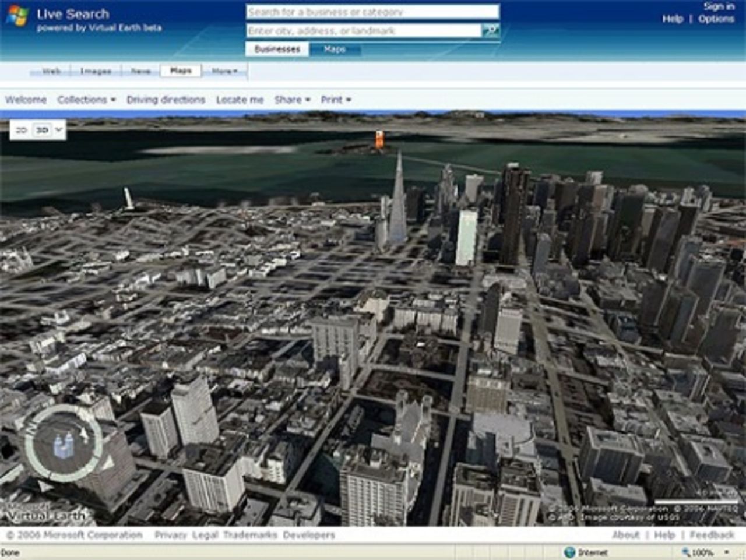This screenshot has height=560, width=746.
Task: Click the Driving directions link
Action: tap(166, 99)
